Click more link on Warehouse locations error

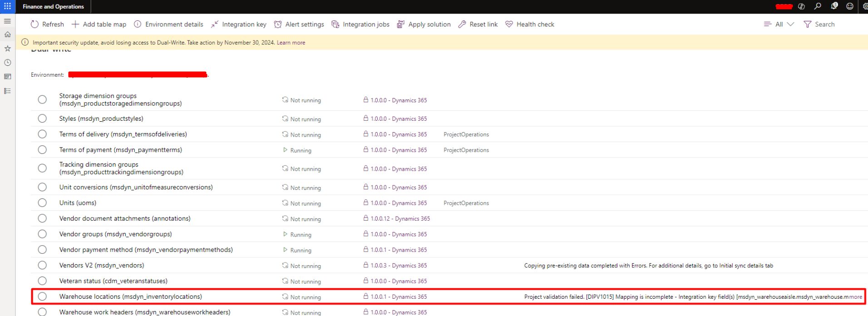[x=856, y=297]
